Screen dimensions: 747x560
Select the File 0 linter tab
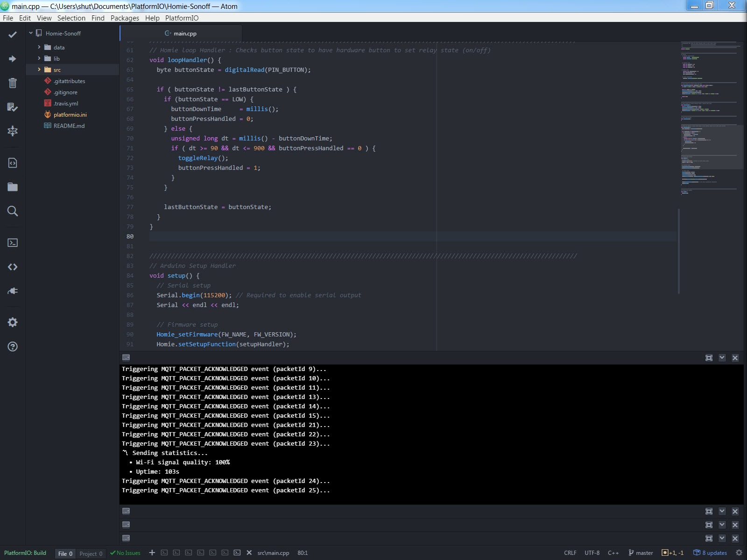pos(65,553)
